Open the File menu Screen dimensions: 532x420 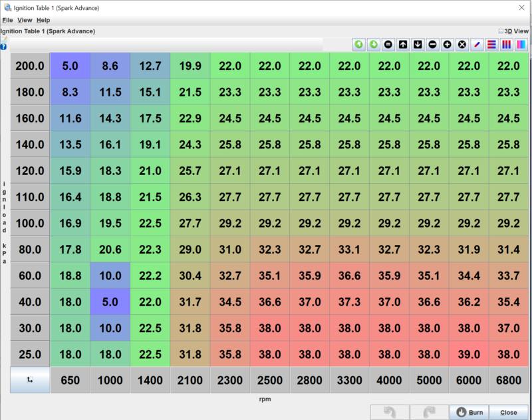pyautogui.click(x=7, y=21)
